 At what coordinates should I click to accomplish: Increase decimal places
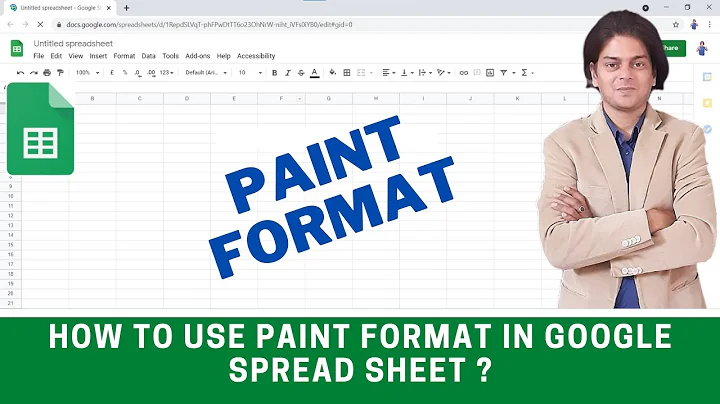151,73
